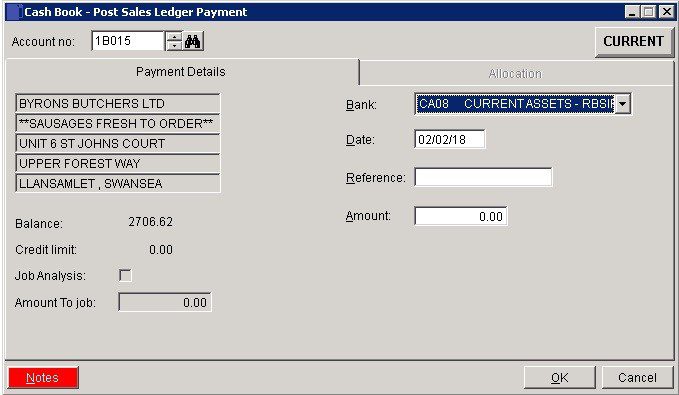Tick the Job Analysis checkbox
The height and width of the screenshot is (395, 679).
(x=125, y=275)
